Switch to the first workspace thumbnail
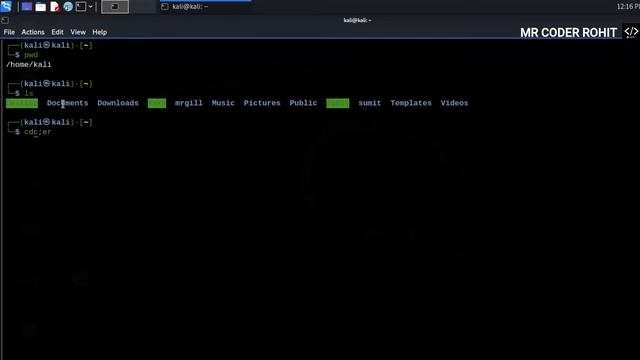The height and width of the screenshot is (360, 640). click(115, 7)
